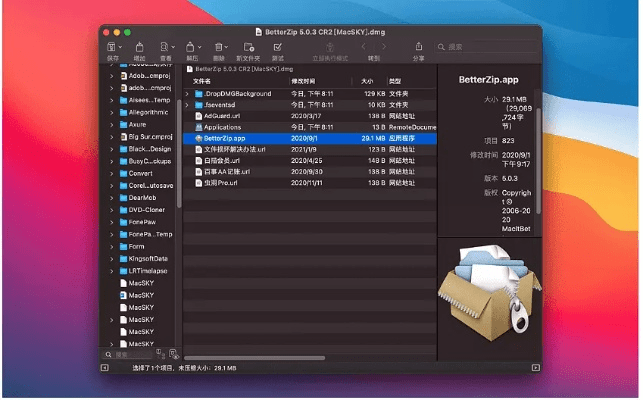The width and height of the screenshot is (643, 400).
Task: Expand the .fseventsd folder disclosure arrow
Action: click(188, 104)
